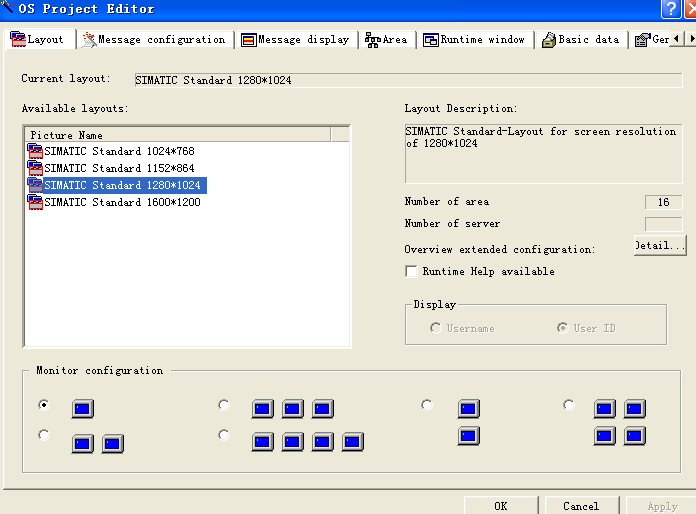Open the Basic data tab
The image size is (696, 514).
pos(581,40)
